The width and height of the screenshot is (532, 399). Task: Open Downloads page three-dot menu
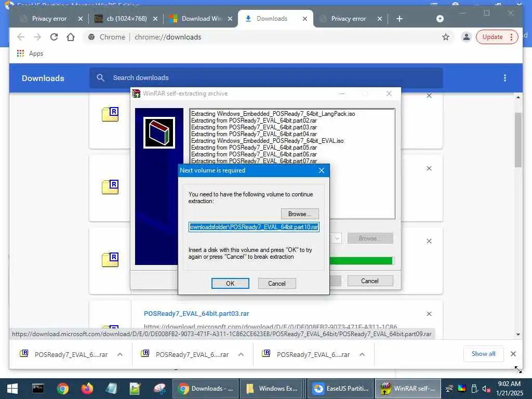[x=505, y=78]
